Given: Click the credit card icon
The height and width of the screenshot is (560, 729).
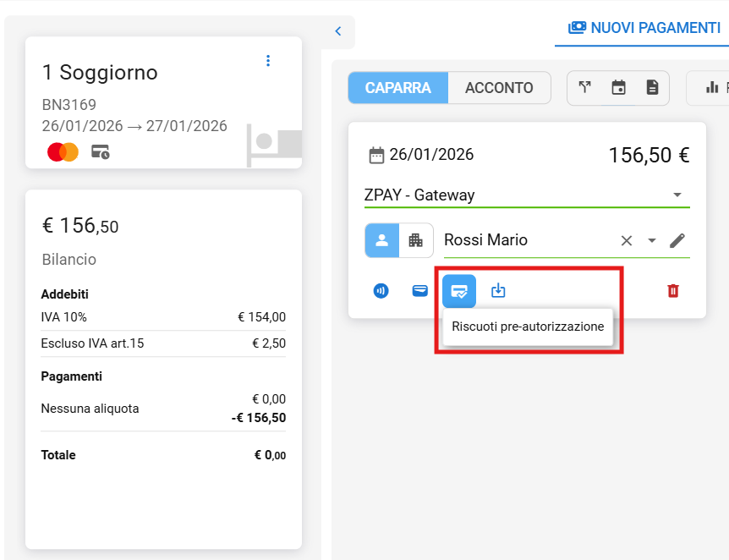Looking at the screenshot, I should [419, 291].
